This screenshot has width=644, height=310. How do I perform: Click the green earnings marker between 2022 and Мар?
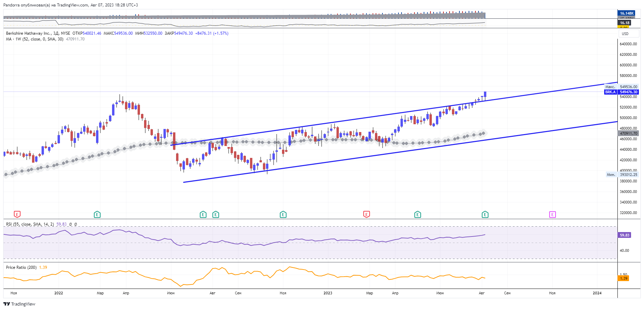97,214
